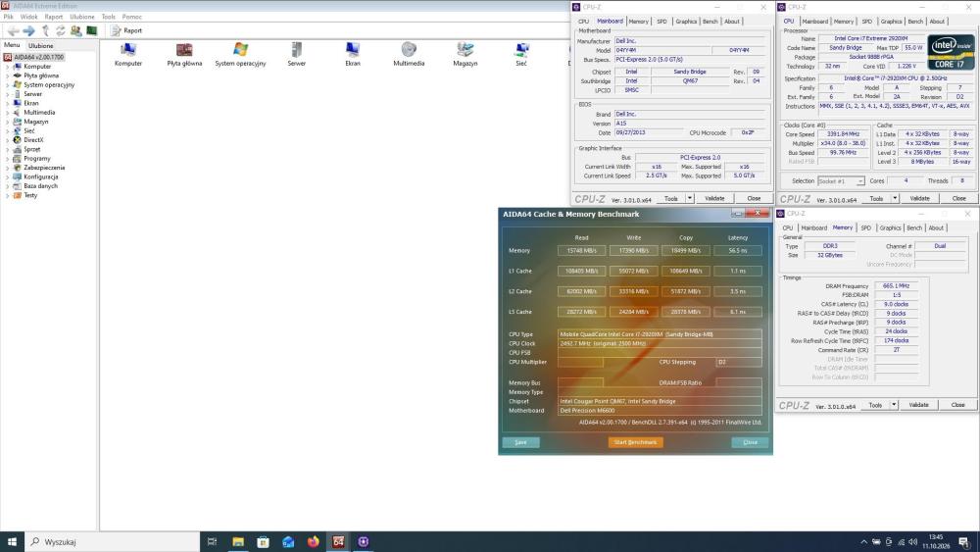Switch to the Menu sidebar tab
Screen dimensions: 980x552
coord(12,45)
